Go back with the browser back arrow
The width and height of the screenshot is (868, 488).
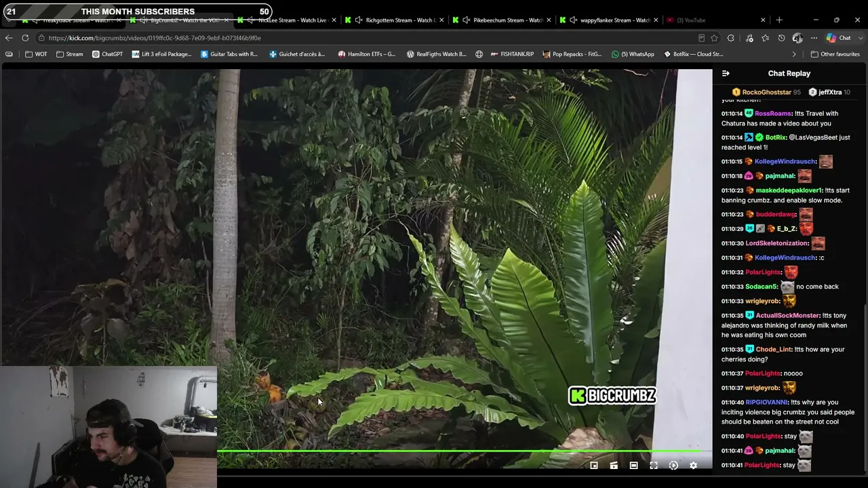click(8, 38)
